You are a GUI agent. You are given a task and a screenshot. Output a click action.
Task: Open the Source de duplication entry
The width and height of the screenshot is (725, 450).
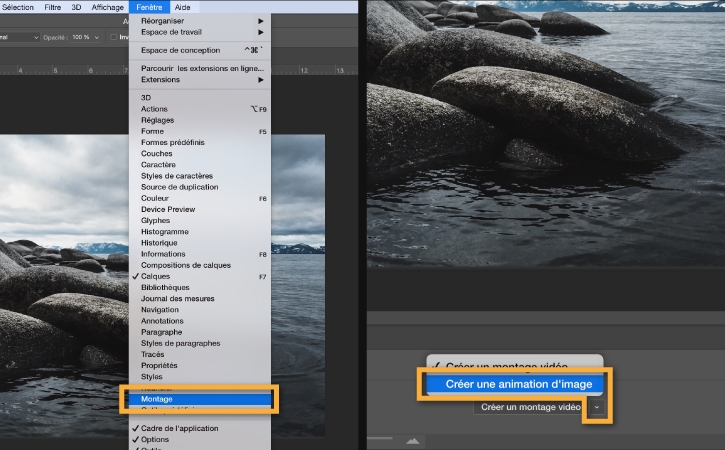click(x=200, y=187)
